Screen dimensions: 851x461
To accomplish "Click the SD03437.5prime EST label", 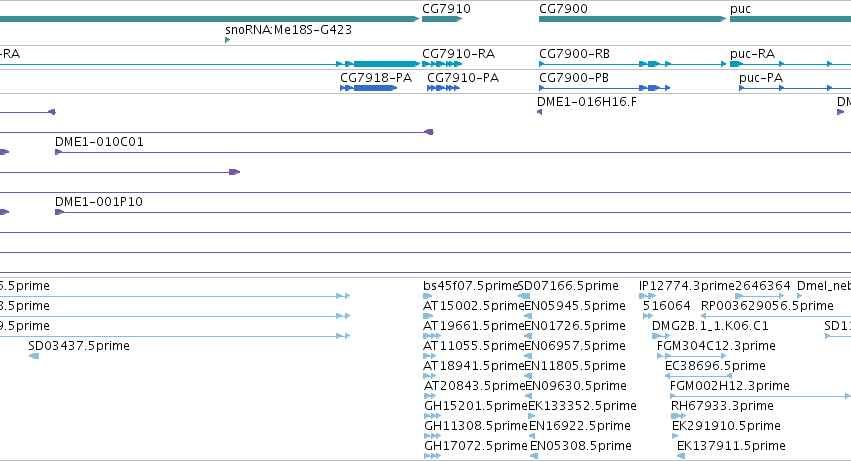I will [79, 345].
